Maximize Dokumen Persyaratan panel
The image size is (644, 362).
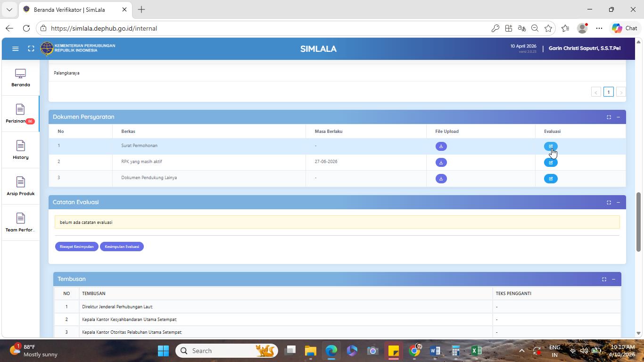coord(609,117)
